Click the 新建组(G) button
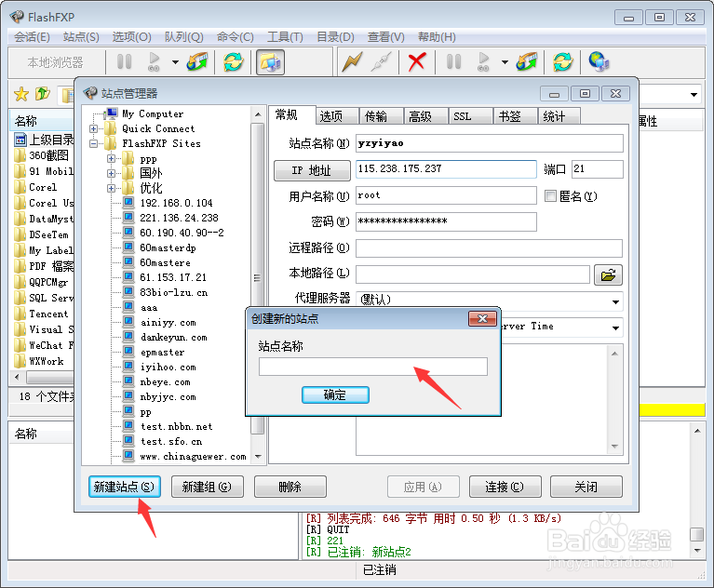714x588 pixels. click(x=208, y=487)
